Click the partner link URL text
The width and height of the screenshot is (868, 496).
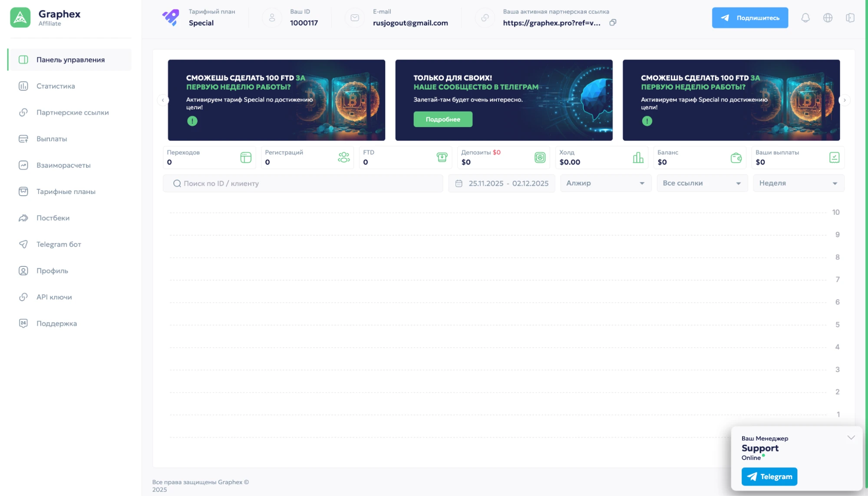pos(551,23)
